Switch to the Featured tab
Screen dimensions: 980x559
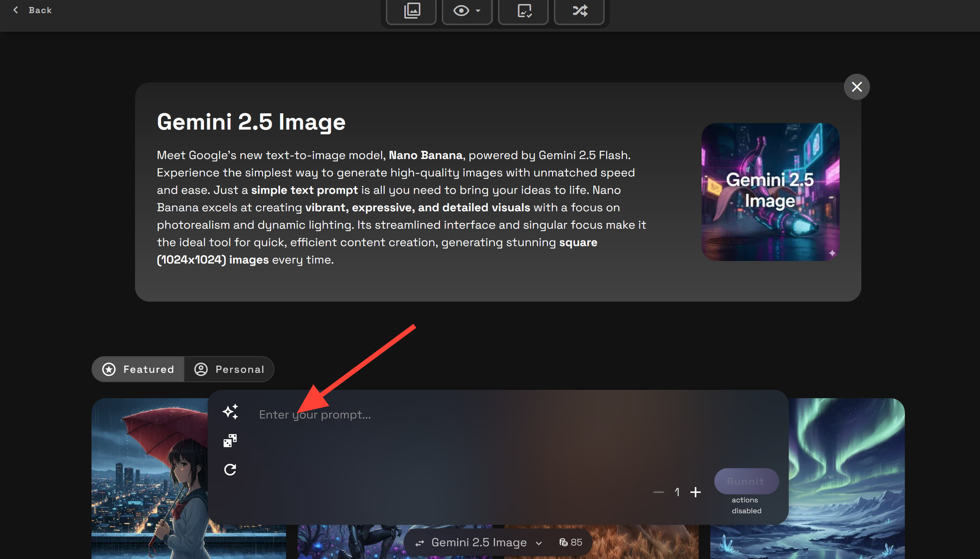click(138, 369)
